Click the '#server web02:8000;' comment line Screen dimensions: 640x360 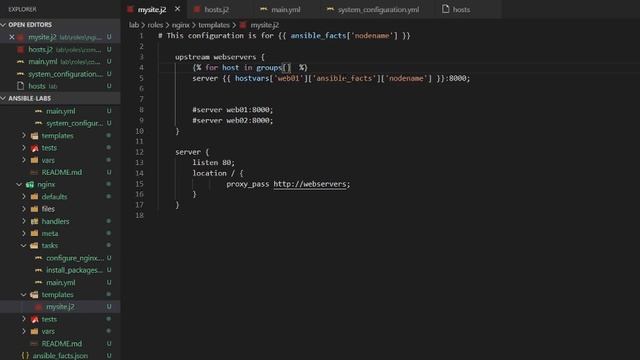tap(233, 120)
